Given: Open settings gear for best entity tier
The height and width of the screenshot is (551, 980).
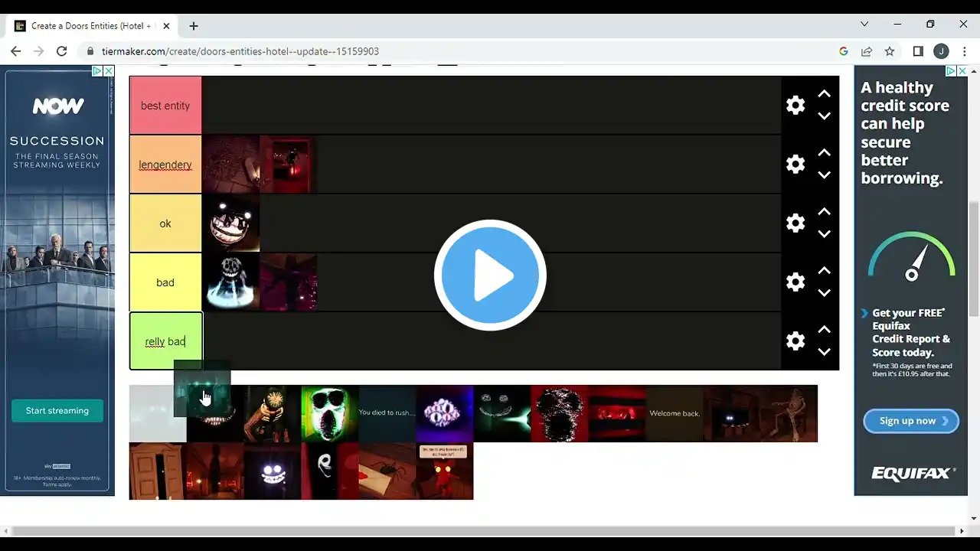Looking at the screenshot, I should point(795,105).
